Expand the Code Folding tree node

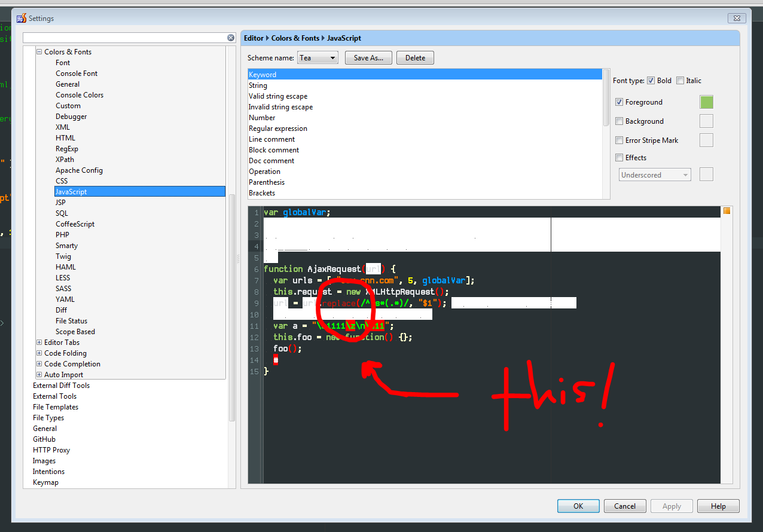pos(39,353)
